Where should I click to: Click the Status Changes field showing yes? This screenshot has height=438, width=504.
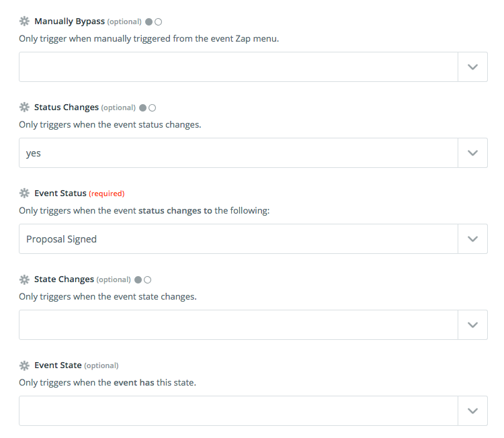pos(239,153)
